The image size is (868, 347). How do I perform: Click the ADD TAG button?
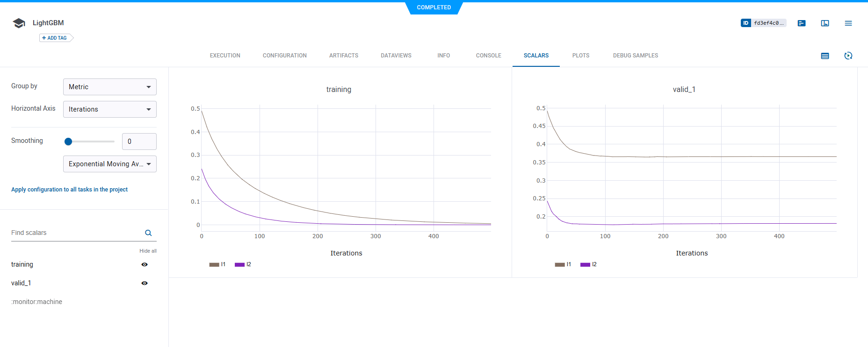55,38
